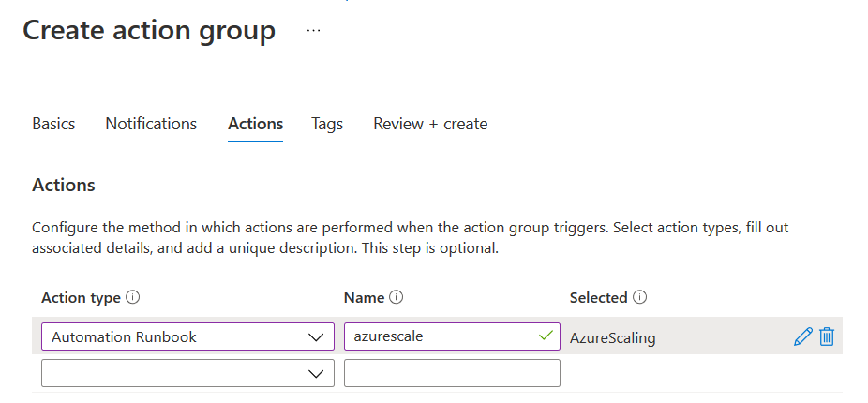The width and height of the screenshot is (868, 403).
Task: Click the empty action name field
Action: coord(452,373)
